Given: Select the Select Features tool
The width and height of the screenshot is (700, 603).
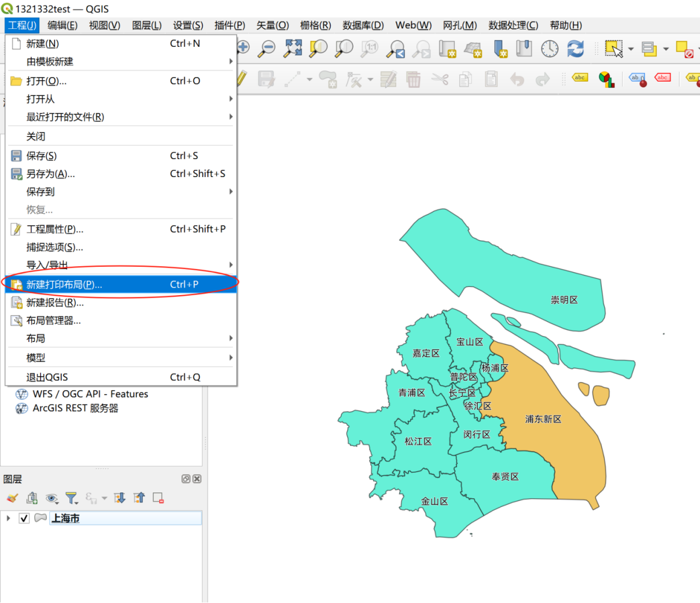Looking at the screenshot, I should [x=614, y=49].
